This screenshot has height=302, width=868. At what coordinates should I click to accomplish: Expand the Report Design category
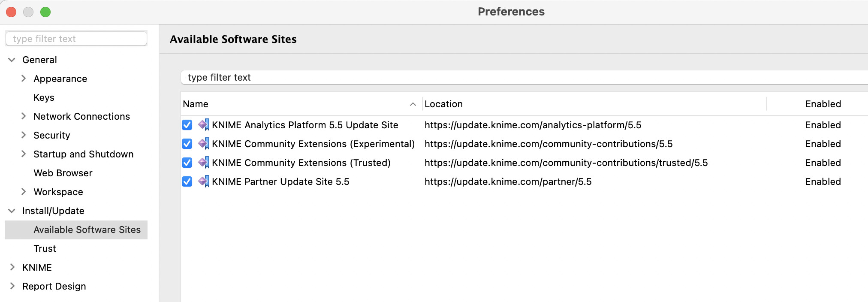point(12,286)
